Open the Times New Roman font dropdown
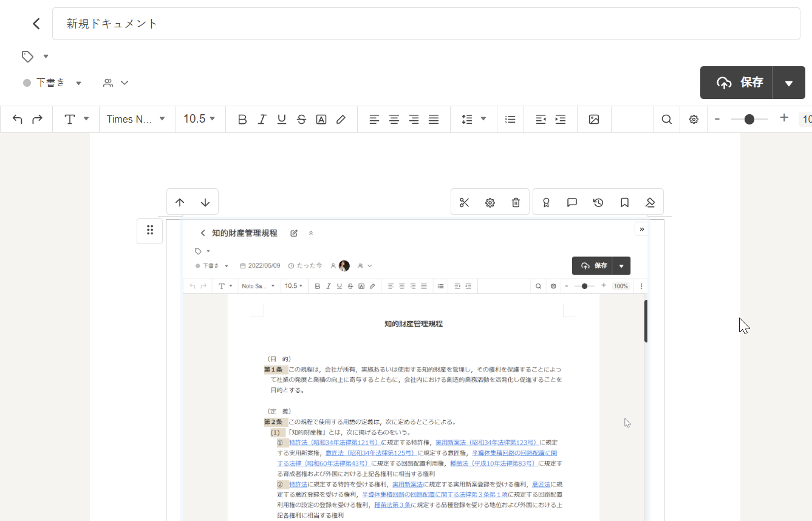Image resolution: width=812 pixels, height=521 pixels. 137,119
